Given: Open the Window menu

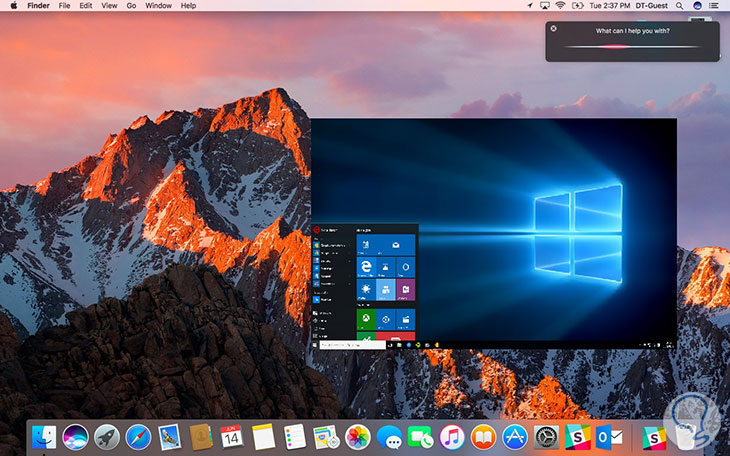Looking at the screenshot, I should pyautogui.click(x=158, y=6).
